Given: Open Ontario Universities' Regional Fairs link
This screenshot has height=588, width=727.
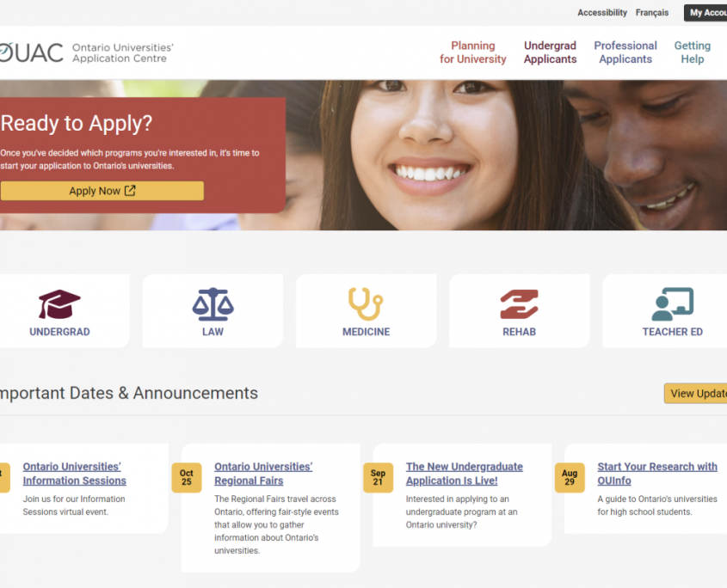Looking at the screenshot, I should (x=263, y=474).
